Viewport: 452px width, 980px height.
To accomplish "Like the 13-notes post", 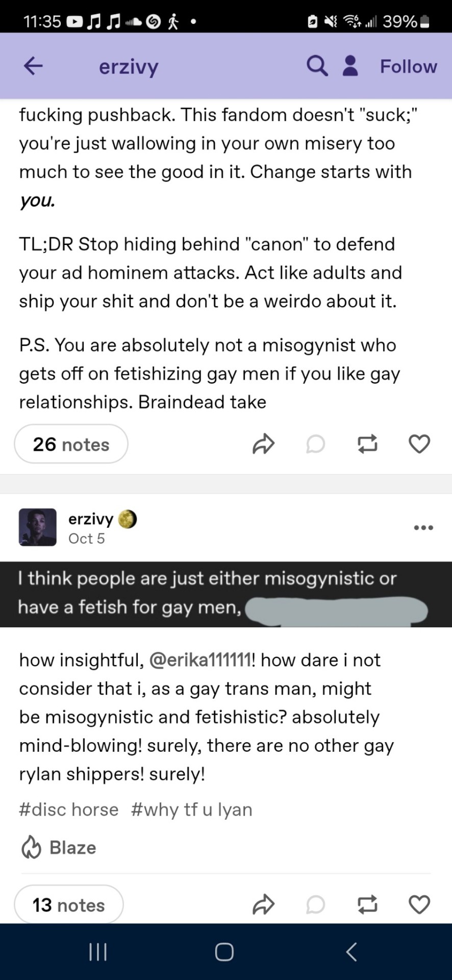I will click(419, 905).
